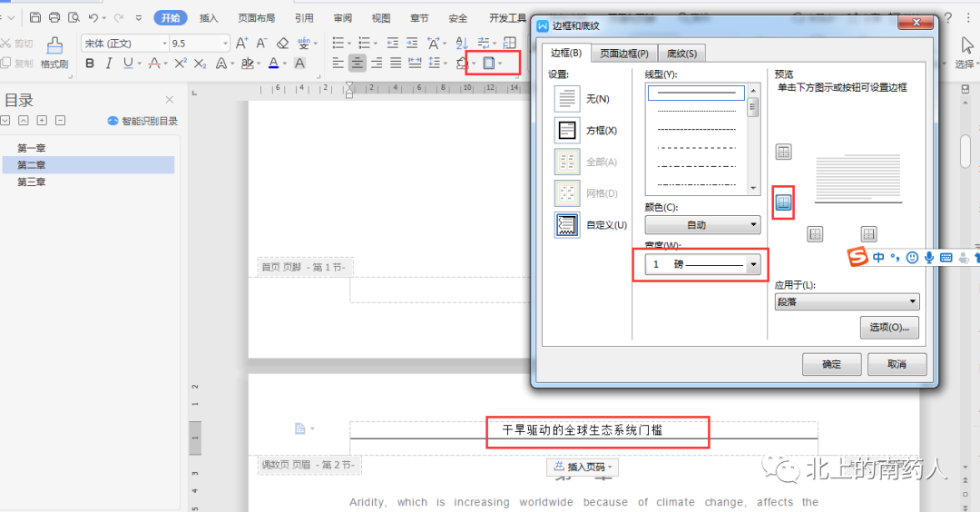The height and width of the screenshot is (512, 980).
Task: Click the Clear Formatting eraser icon
Action: [282, 44]
